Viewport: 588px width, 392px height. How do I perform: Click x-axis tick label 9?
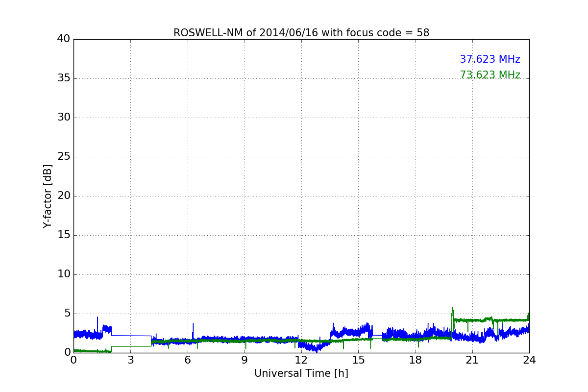click(245, 360)
